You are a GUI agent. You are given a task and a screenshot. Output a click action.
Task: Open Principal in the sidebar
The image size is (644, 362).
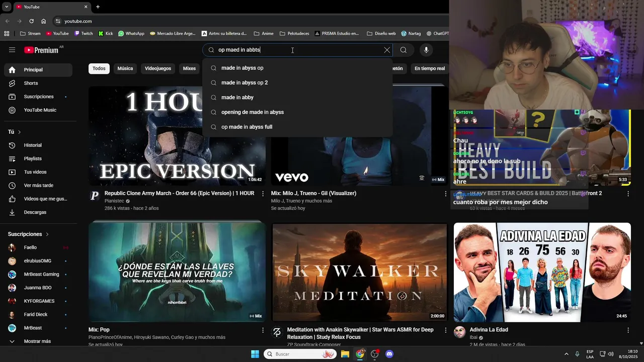pyautogui.click(x=38, y=70)
